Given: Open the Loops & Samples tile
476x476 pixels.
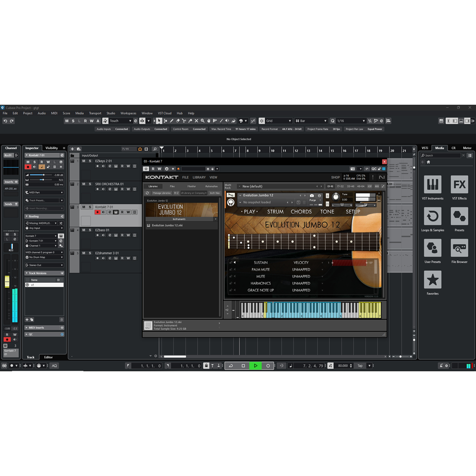Looking at the screenshot, I should [432, 216].
